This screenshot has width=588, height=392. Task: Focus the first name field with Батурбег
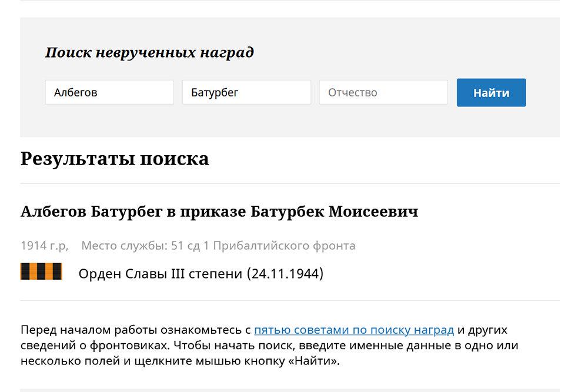click(246, 92)
